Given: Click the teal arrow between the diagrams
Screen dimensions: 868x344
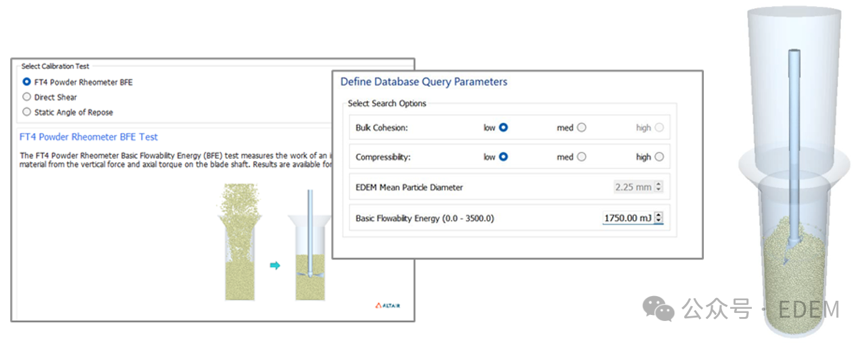Looking at the screenshot, I should click(x=275, y=266).
